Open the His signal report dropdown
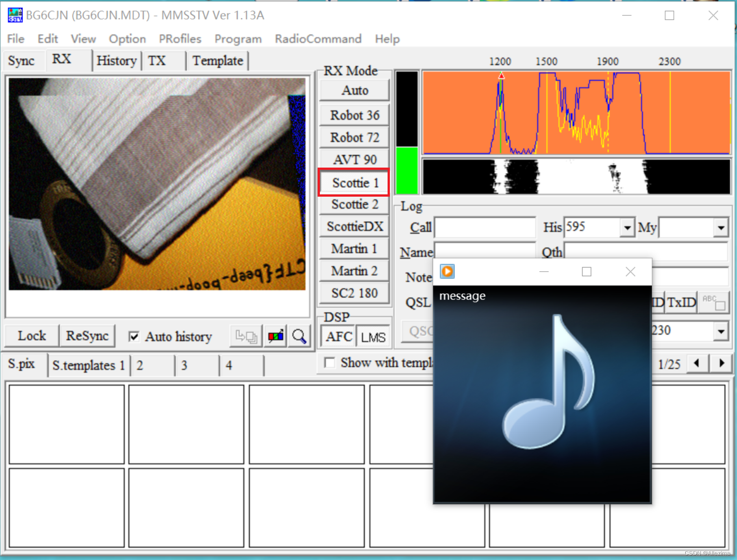The width and height of the screenshot is (737, 560). 627,227
